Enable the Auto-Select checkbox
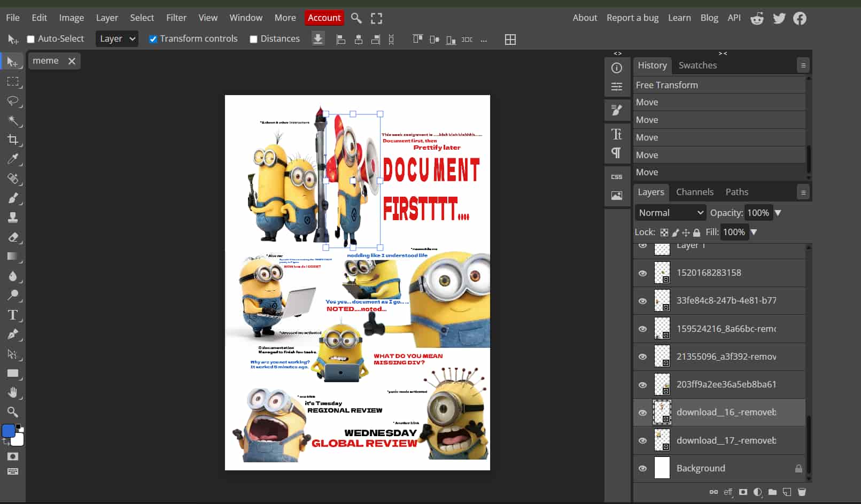This screenshot has width=861, height=504. point(31,39)
